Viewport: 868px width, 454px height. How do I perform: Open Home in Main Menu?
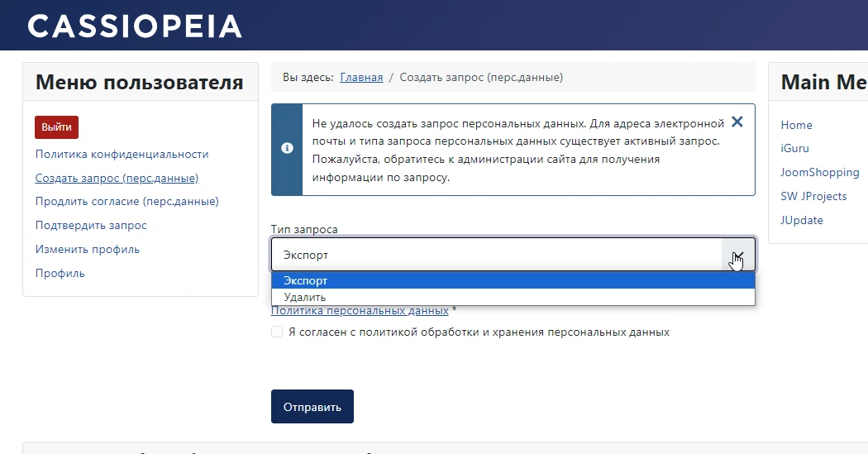(796, 125)
